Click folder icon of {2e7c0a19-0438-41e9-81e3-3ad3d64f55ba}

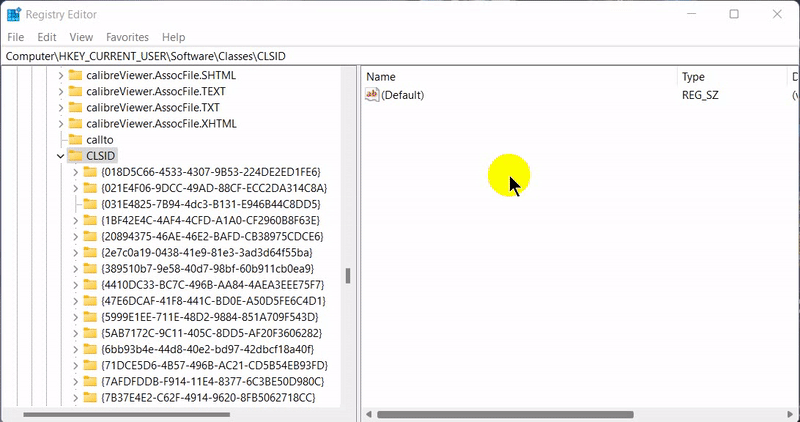pyautogui.click(x=90, y=253)
